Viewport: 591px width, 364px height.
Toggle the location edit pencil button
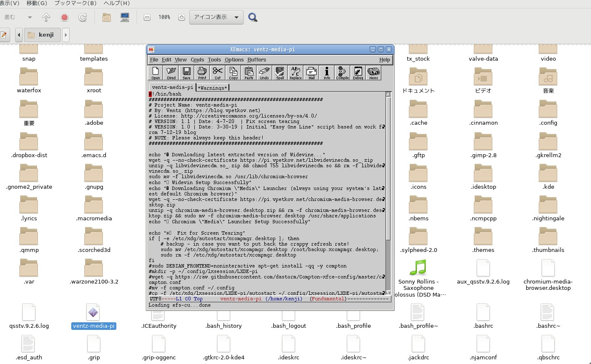[x=4, y=35]
